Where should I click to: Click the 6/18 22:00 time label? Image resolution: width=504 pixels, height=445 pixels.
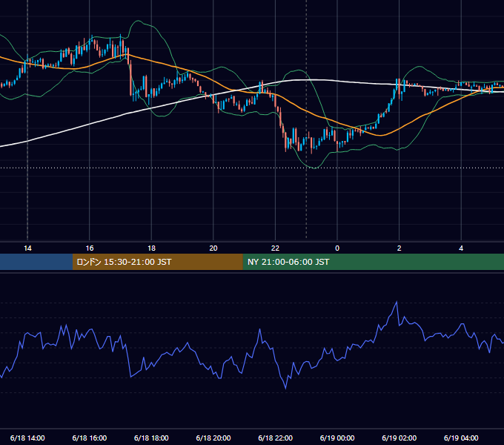tap(276, 438)
